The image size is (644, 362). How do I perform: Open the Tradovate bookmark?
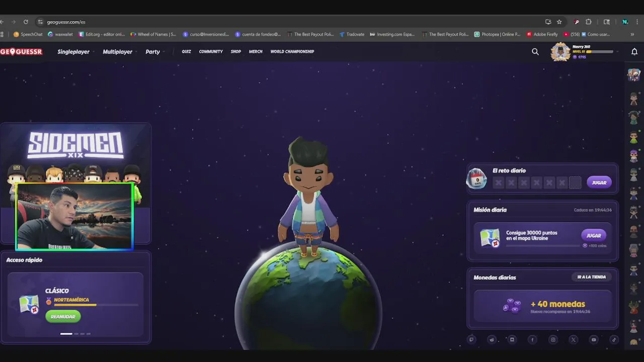pos(352,34)
